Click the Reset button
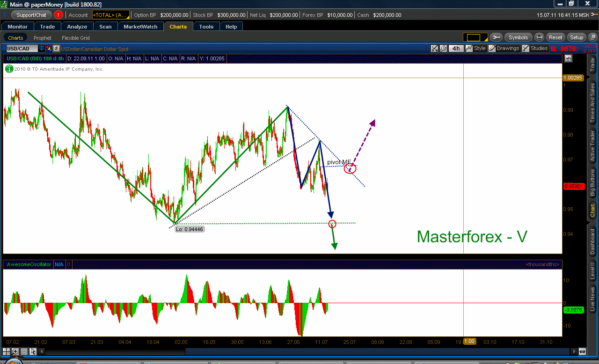The image size is (599, 364). pyautogui.click(x=555, y=37)
